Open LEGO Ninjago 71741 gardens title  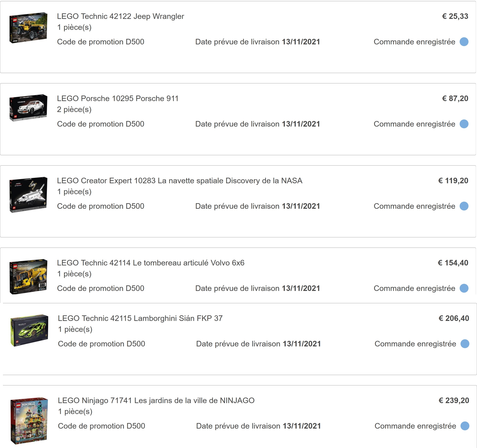[x=156, y=400]
